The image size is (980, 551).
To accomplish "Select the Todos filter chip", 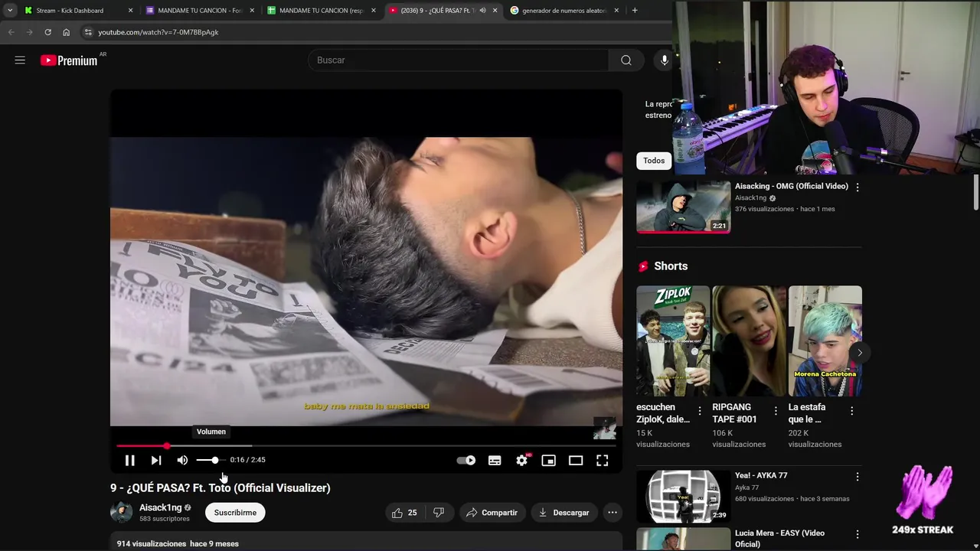I will (654, 161).
